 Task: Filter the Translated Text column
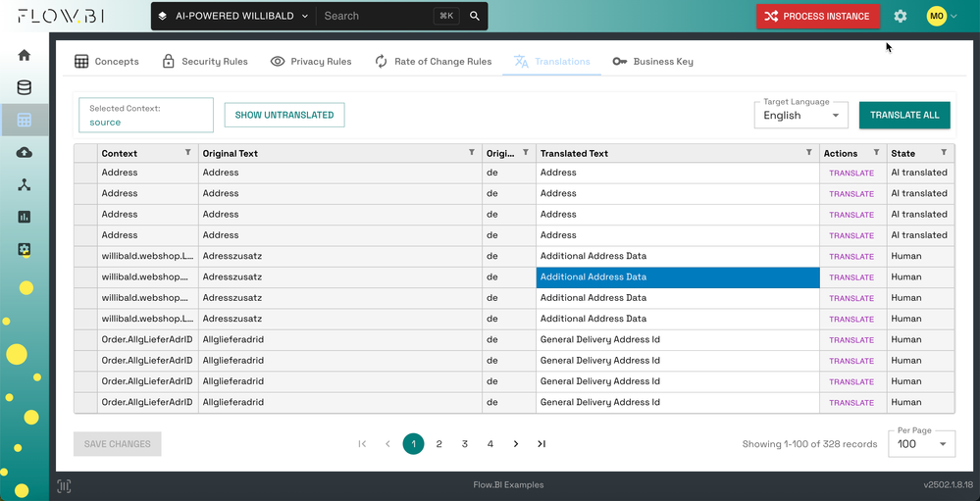(809, 152)
